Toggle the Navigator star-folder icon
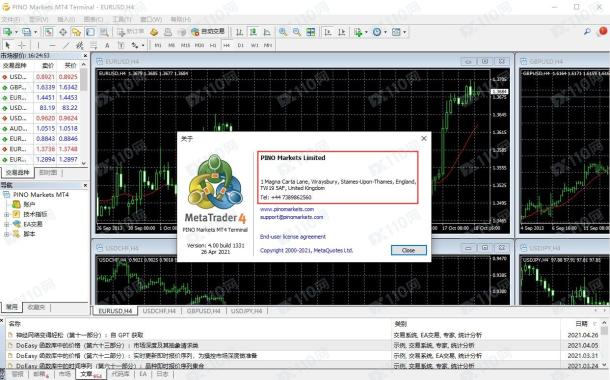This screenshot has width=610, height=380. click(76, 32)
